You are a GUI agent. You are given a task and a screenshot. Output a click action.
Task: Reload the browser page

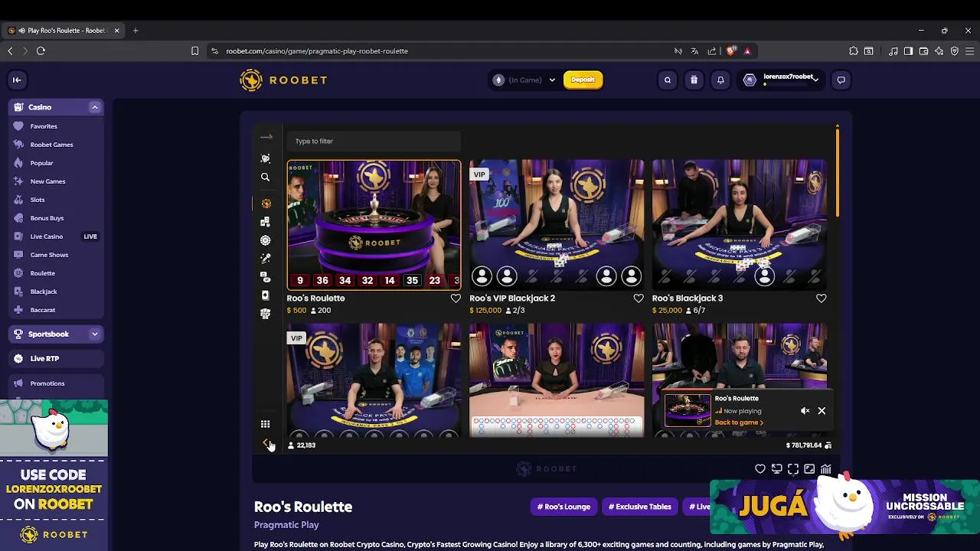41,51
